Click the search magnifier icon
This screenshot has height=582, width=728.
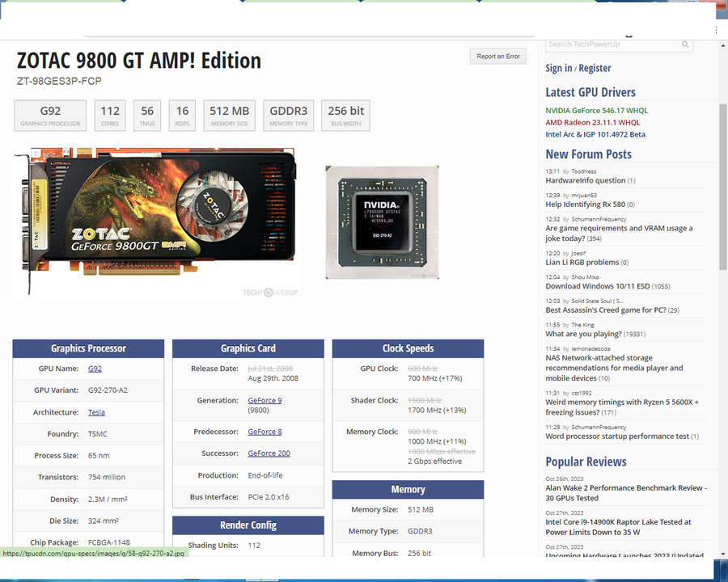tap(685, 44)
